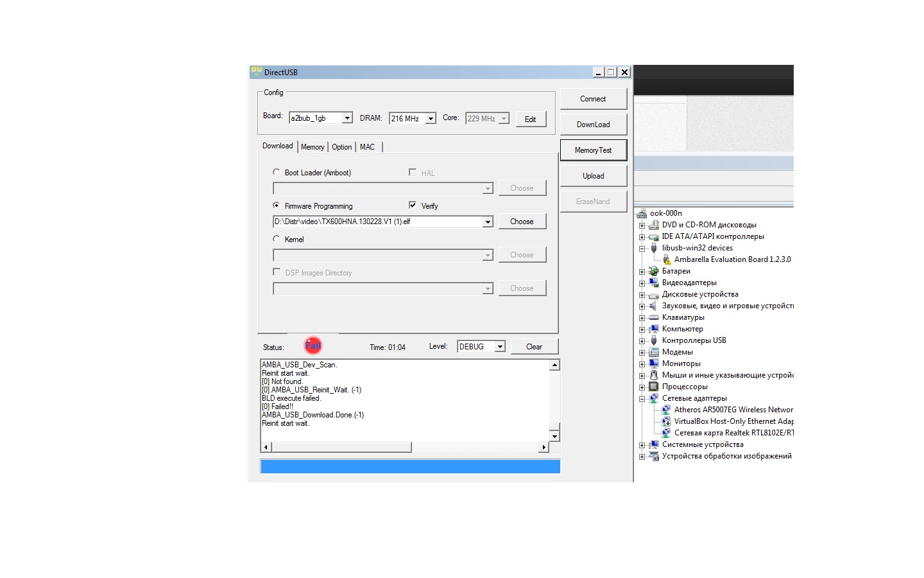Click the Процессоры processor icon
Screen dimensions: 924x578
[x=654, y=387]
